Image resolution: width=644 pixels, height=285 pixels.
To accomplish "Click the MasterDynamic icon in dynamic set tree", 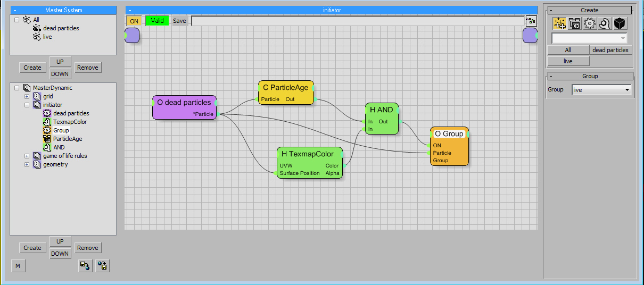I will (27, 88).
